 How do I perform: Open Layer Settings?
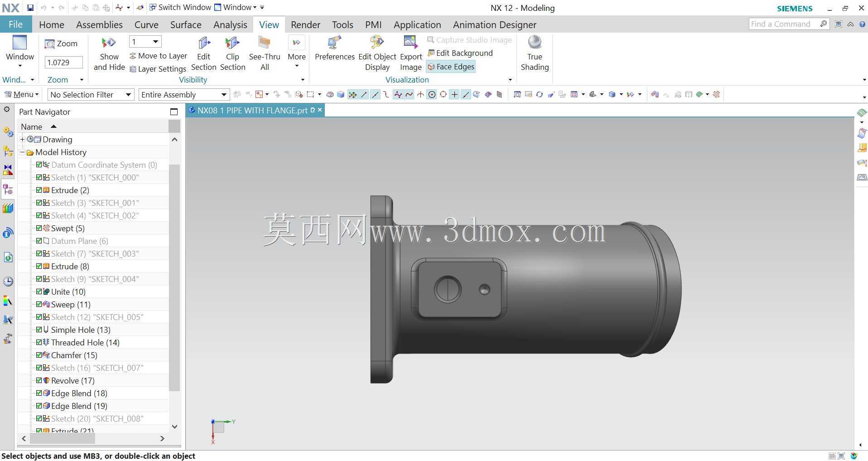click(158, 69)
